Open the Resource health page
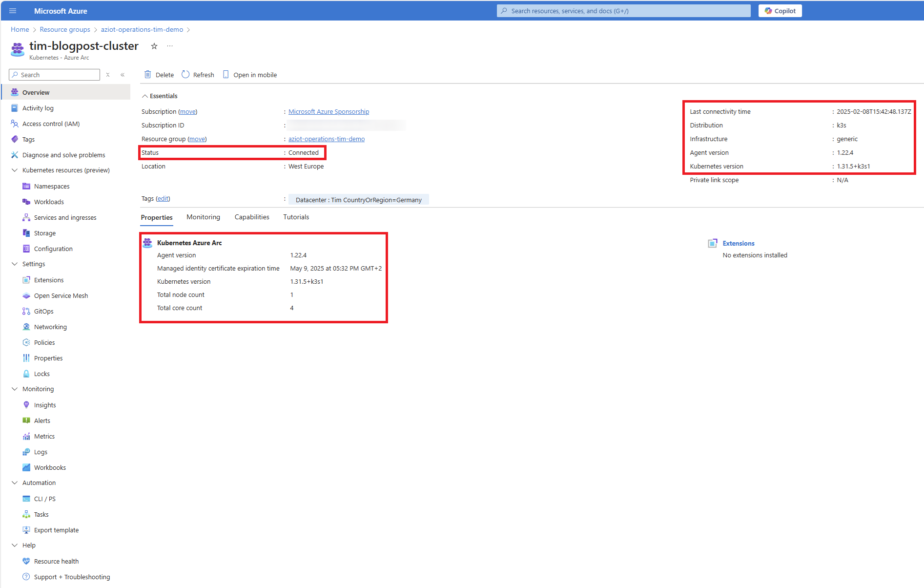 click(56, 561)
